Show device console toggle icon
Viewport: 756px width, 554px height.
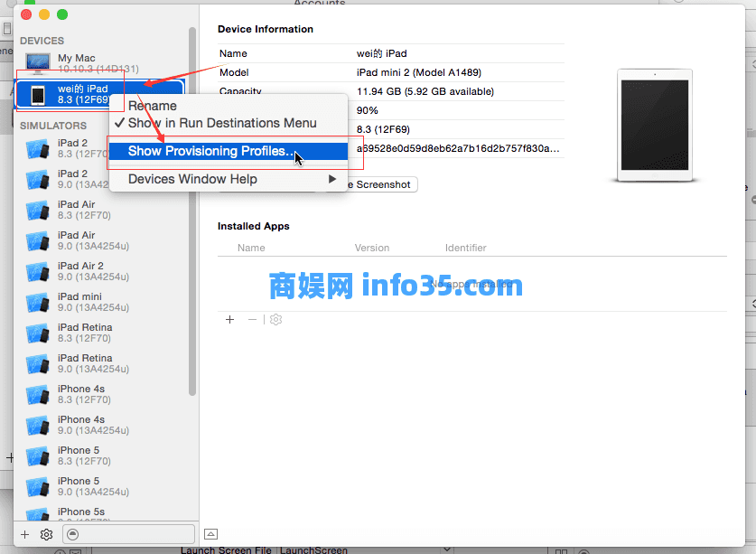tap(210, 534)
